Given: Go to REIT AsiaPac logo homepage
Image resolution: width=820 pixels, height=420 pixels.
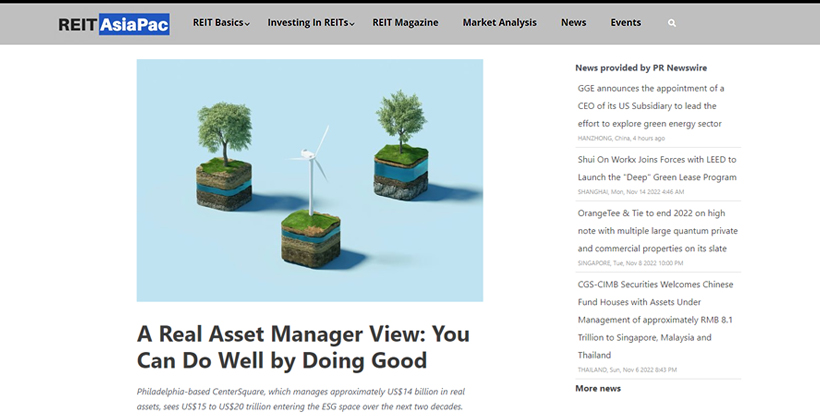Looking at the screenshot, I should coord(114,24).
